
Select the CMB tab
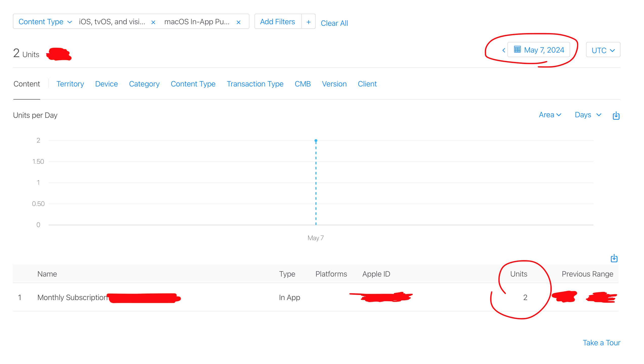[303, 84]
